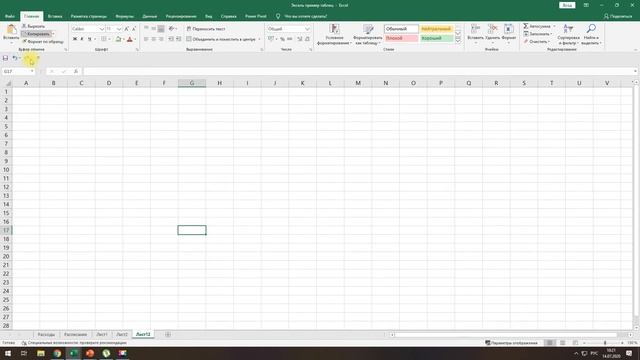Click the Delete cells (Удалить) icon
This screenshot has width=640, height=360.
(x=493, y=29)
